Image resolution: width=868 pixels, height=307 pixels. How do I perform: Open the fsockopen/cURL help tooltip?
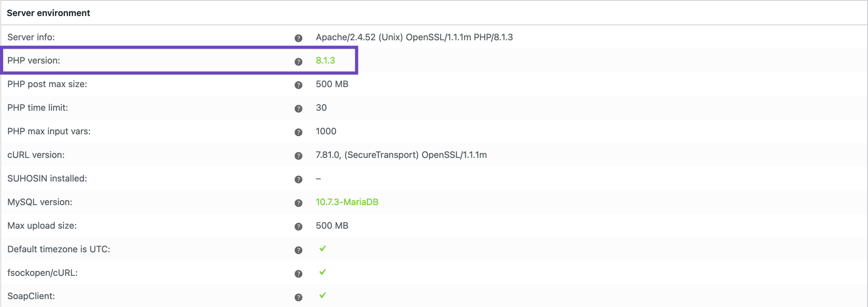pos(298,274)
